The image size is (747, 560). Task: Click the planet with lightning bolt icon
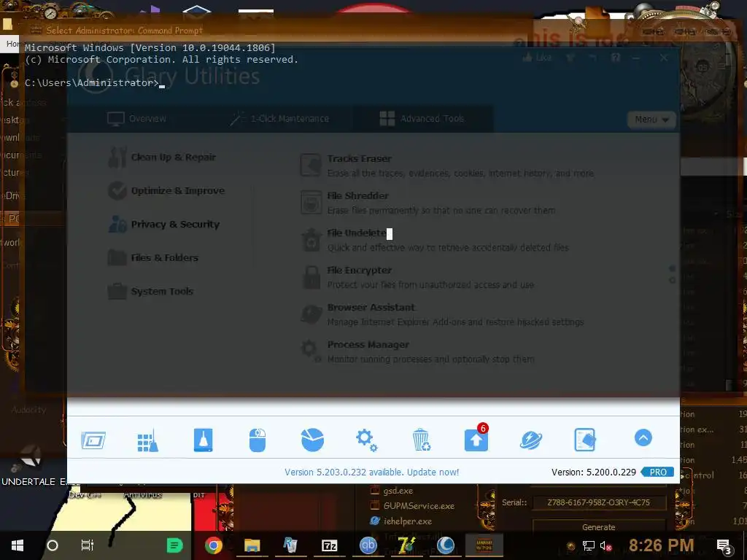point(531,440)
